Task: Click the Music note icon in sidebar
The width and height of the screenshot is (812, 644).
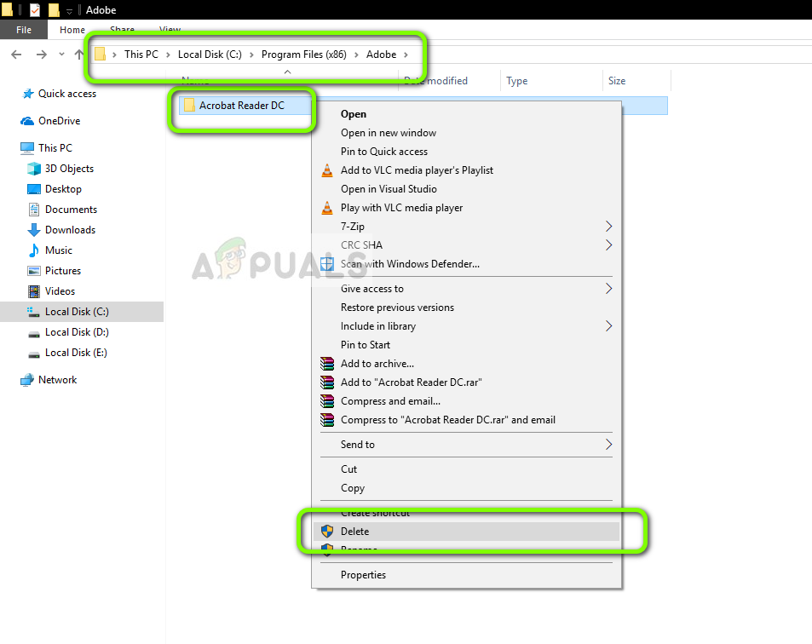Action: tap(34, 250)
